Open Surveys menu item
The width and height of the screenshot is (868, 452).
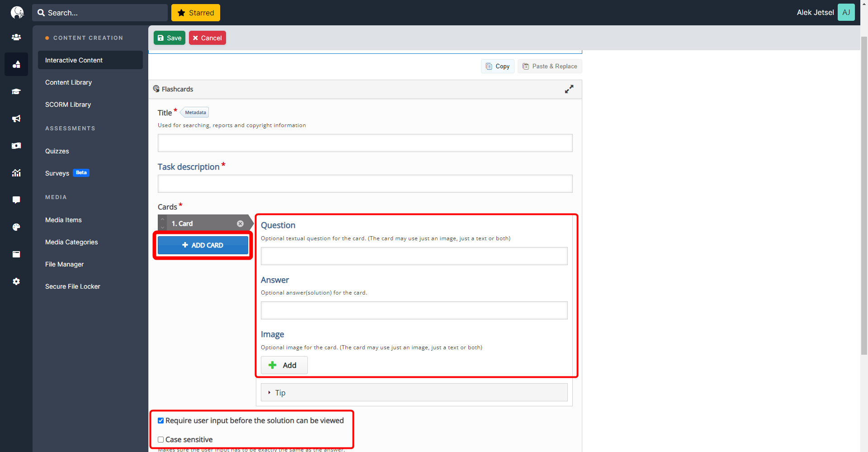(x=57, y=173)
